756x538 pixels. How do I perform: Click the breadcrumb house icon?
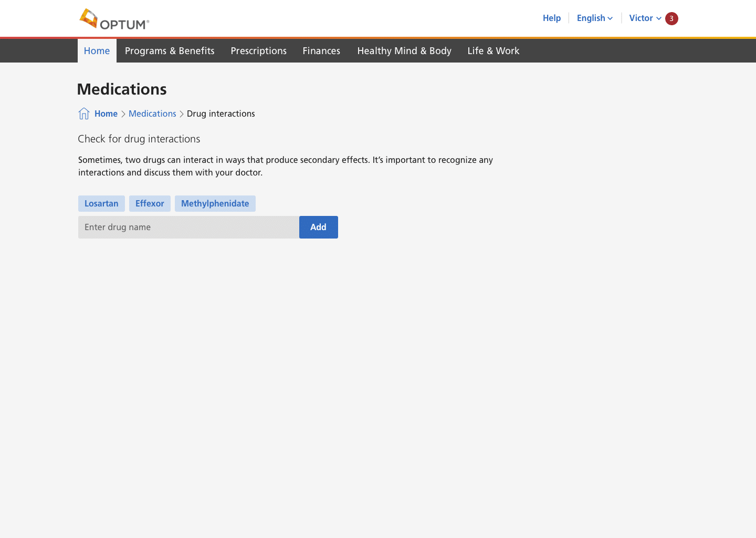[x=84, y=113]
